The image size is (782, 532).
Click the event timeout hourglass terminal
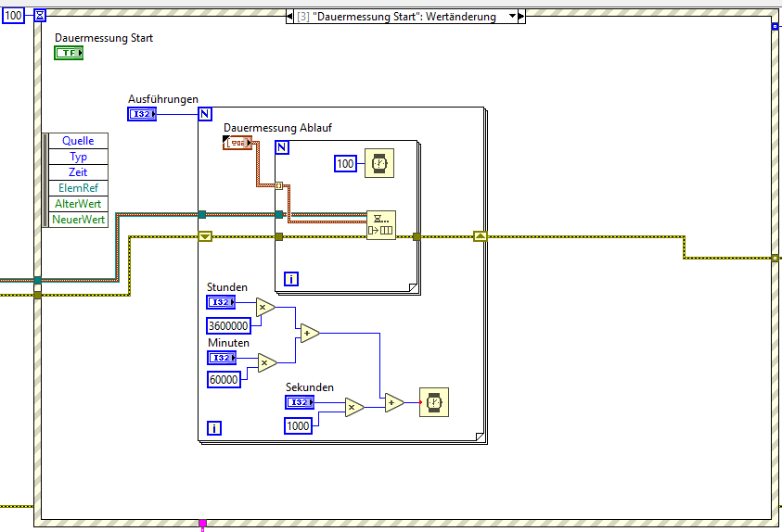[40, 16]
